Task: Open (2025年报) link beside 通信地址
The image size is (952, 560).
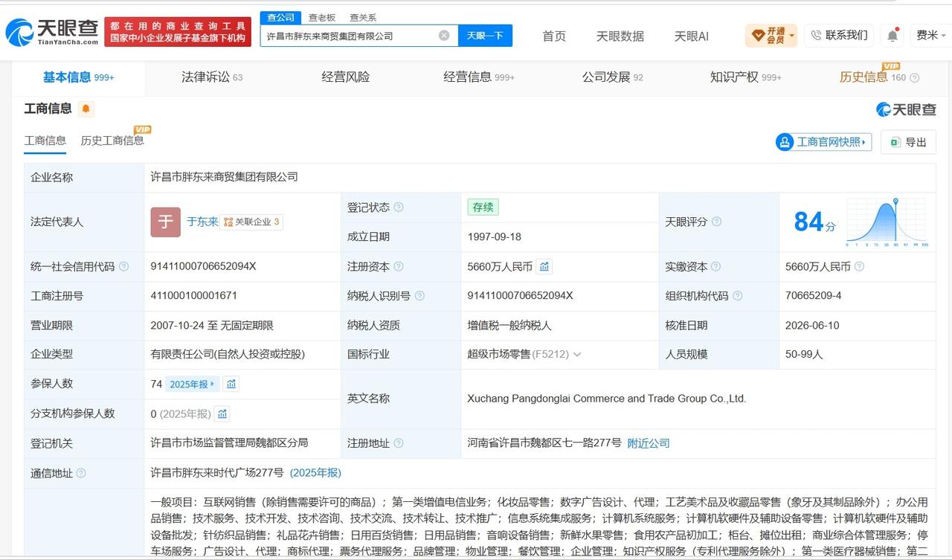Action: [315, 473]
